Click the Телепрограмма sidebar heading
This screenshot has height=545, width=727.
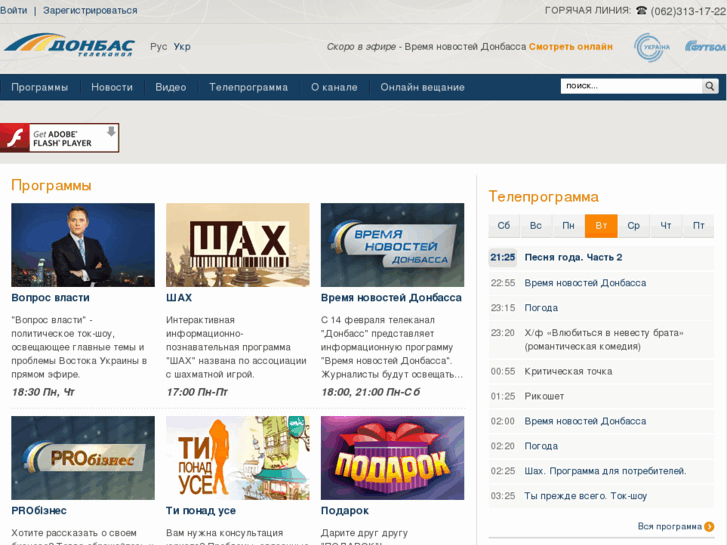coord(543,197)
